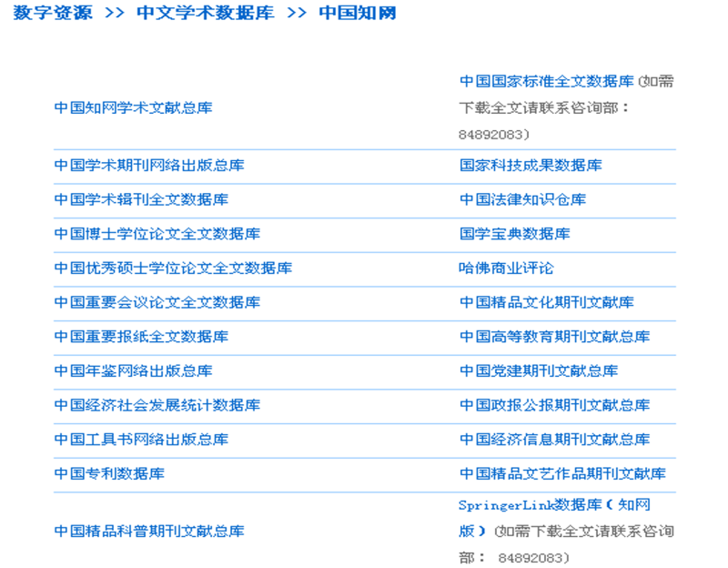728x568 pixels.
Task: Open 哈佛商业评论 link
Action: (507, 268)
